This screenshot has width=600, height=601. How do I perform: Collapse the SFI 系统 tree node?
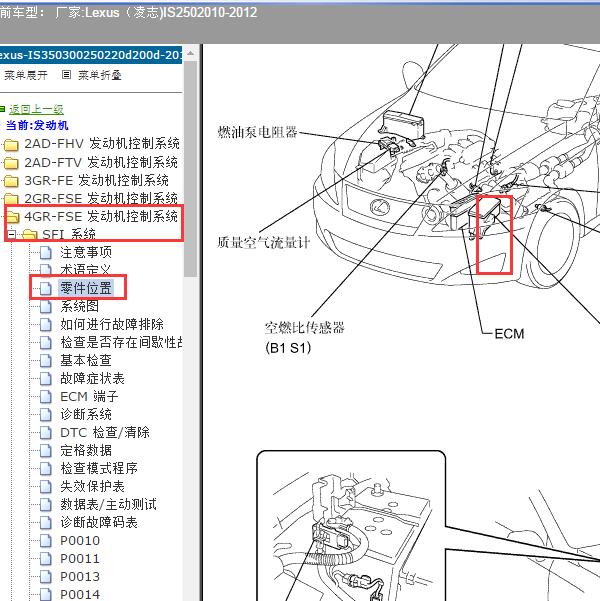coord(12,234)
